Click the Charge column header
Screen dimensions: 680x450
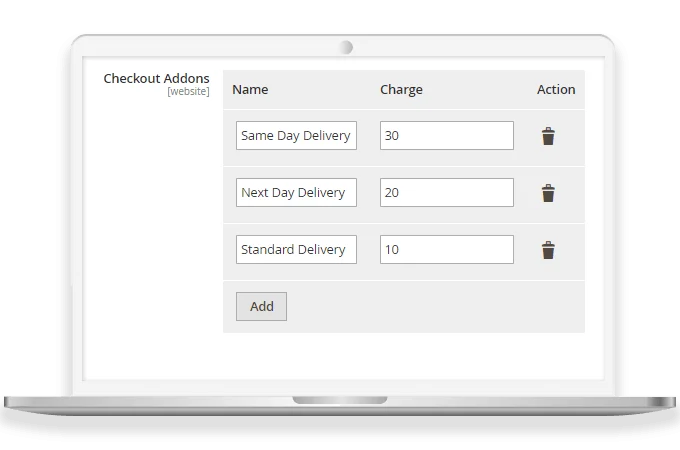tap(401, 89)
